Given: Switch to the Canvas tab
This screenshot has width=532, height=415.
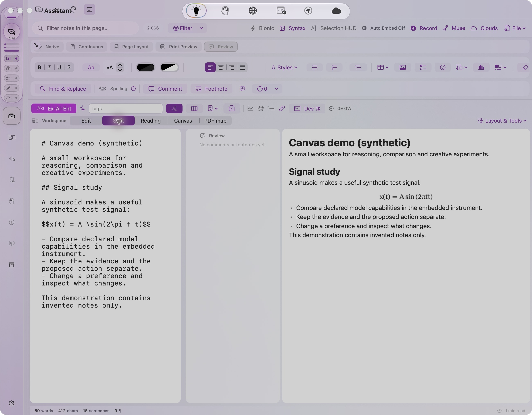Looking at the screenshot, I should [x=183, y=121].
